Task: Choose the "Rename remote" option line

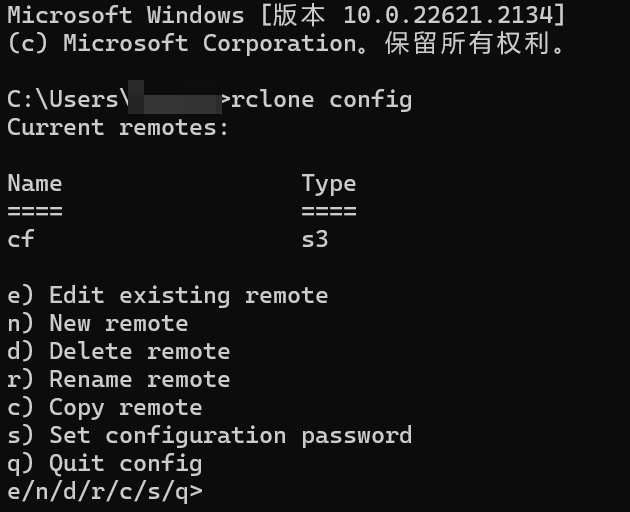Action: click(118, 380)
